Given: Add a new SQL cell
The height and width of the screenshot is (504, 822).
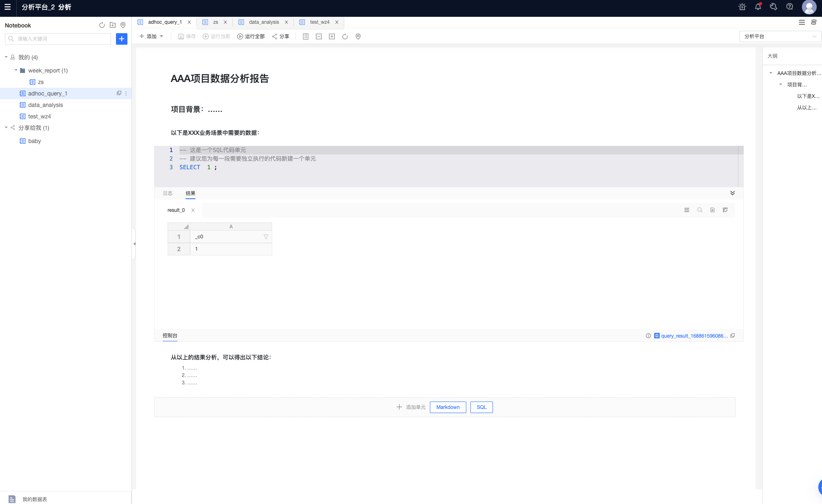Looking at the screenshot, I should click(481, 407).
